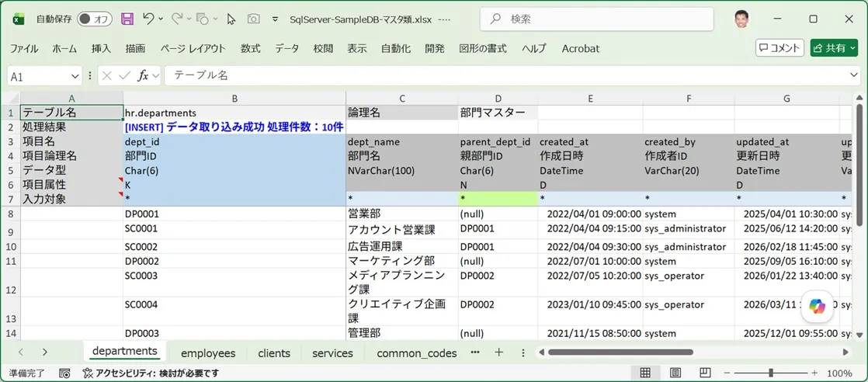The width and height of the screenshot is (868, 382).
Task: Click the コメント button
Action: (779, 48)
